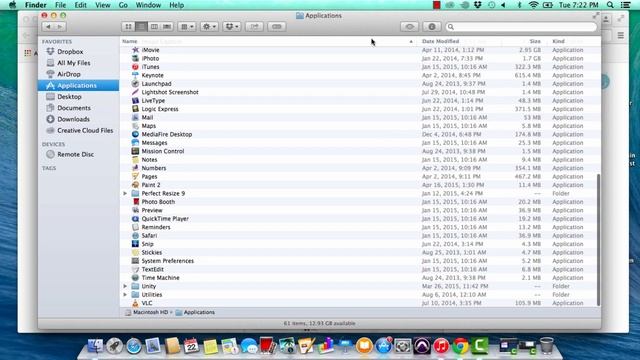Expand the Unity folder
Viewport: 640px width, 360px height.
pos(125,286)
